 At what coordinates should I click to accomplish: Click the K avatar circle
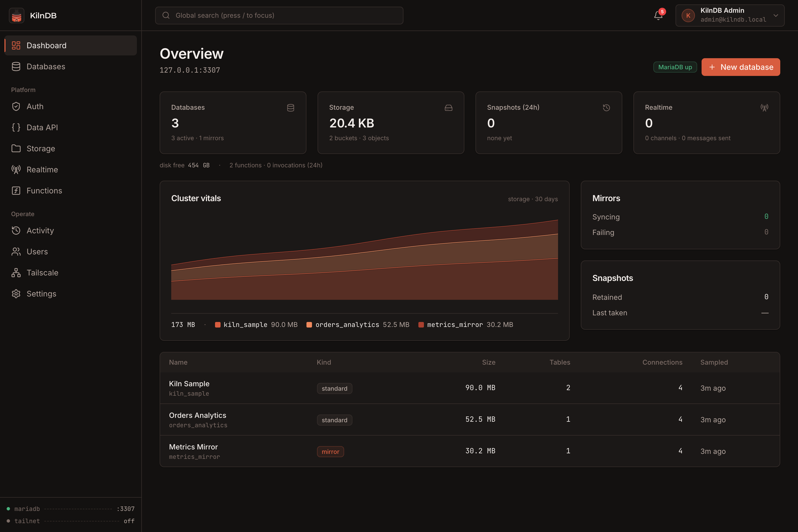pyautogui.click(x=688, y=16)
